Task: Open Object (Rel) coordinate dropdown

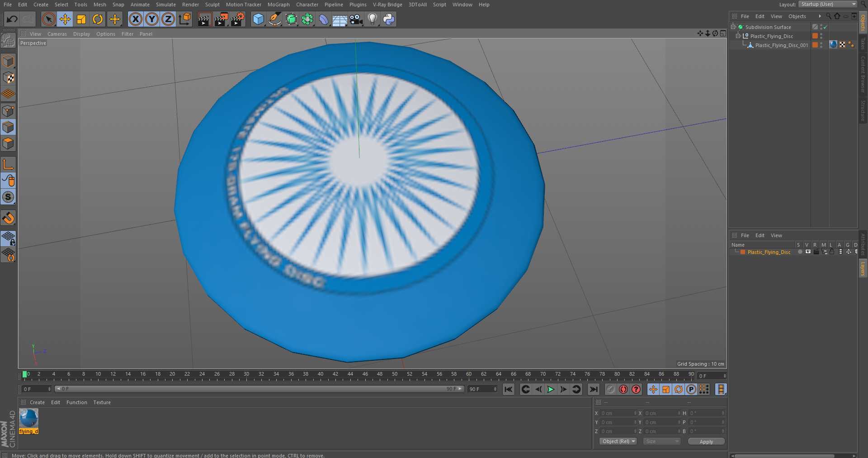Action: [618, 441]
